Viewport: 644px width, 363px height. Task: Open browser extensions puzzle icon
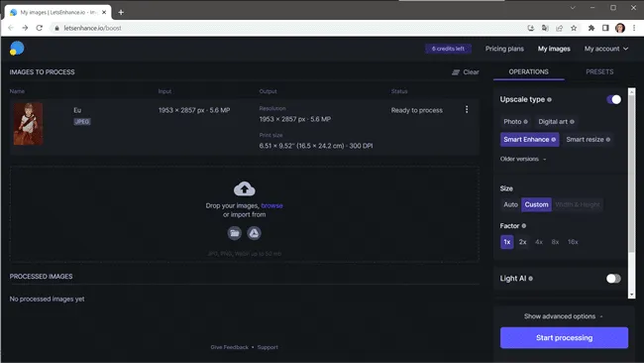coord(591,28)
